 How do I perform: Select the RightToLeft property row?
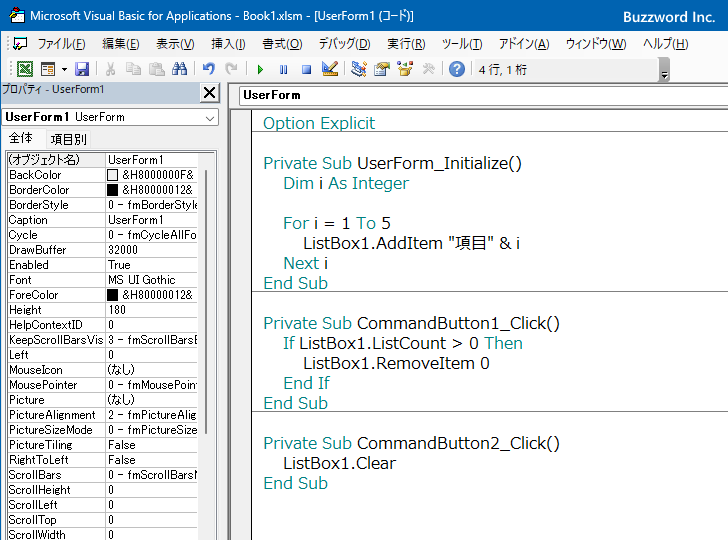(x=103, y=460)
